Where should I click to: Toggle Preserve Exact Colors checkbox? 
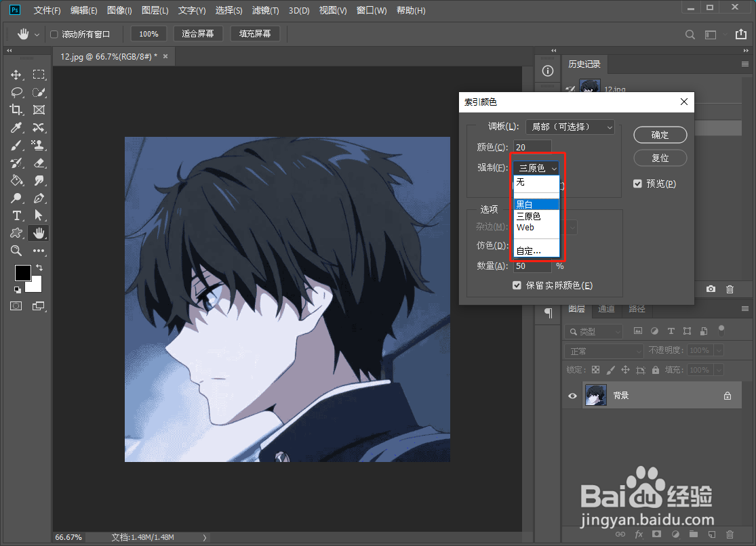pos(517,285)
